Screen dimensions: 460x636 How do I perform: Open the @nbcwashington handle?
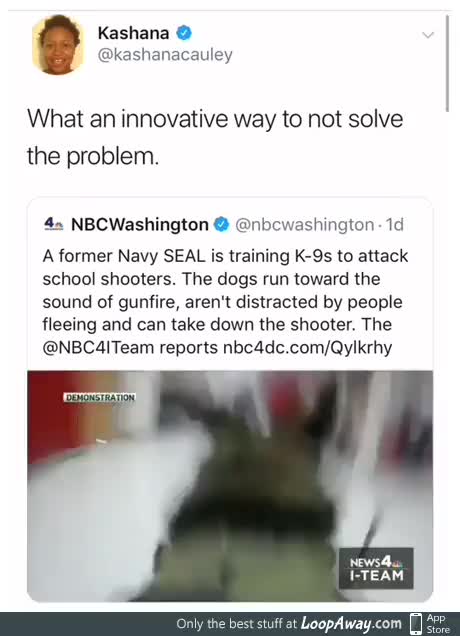click(305, 224)
